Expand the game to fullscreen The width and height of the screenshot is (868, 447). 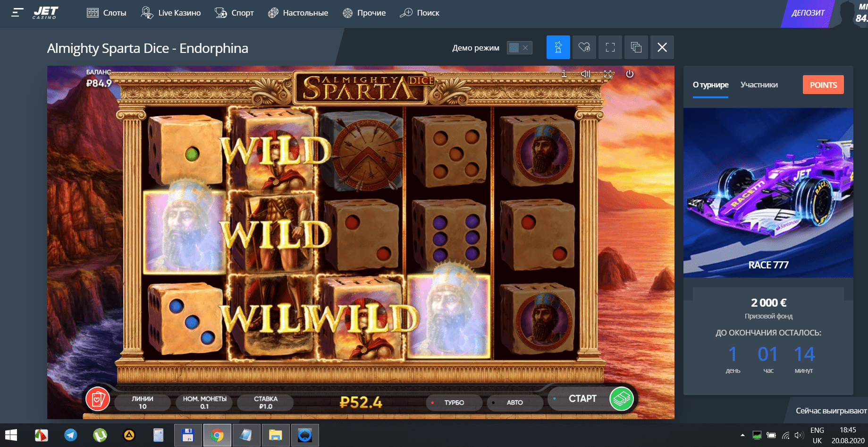point(610,47)
